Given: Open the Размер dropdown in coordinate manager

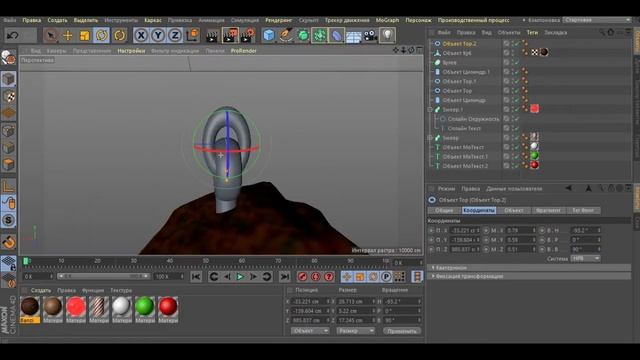Looking at the screenshot, I should 356,331.
